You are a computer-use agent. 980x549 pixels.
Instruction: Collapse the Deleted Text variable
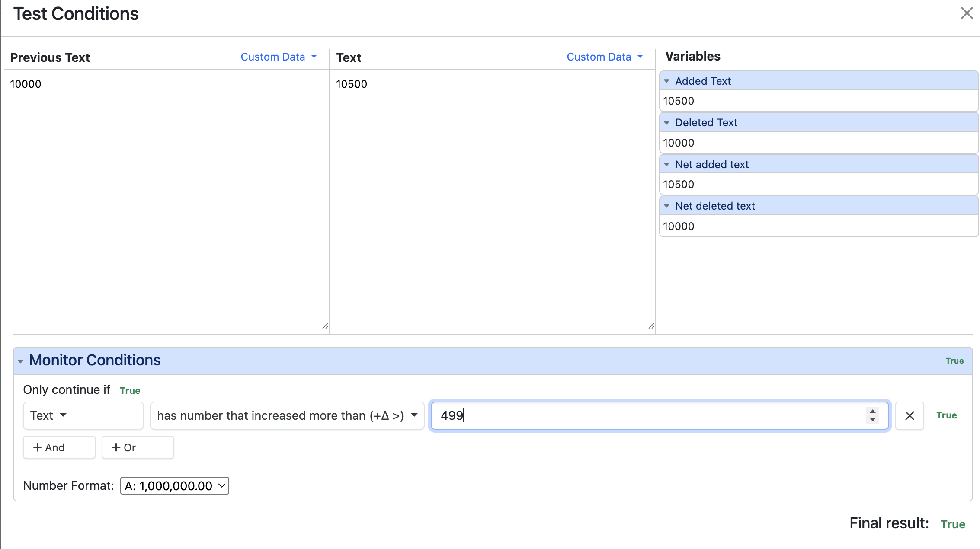coord(667,123)
